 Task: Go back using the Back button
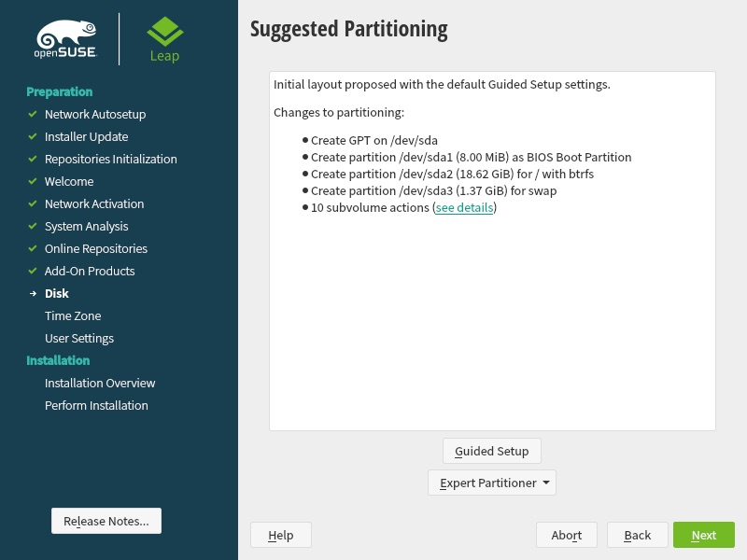pos(638,535)
